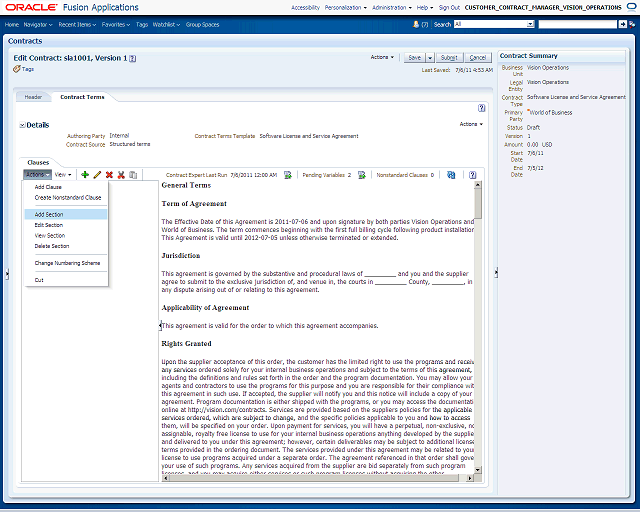Click the Paste clipboard icon

[133, 175]
